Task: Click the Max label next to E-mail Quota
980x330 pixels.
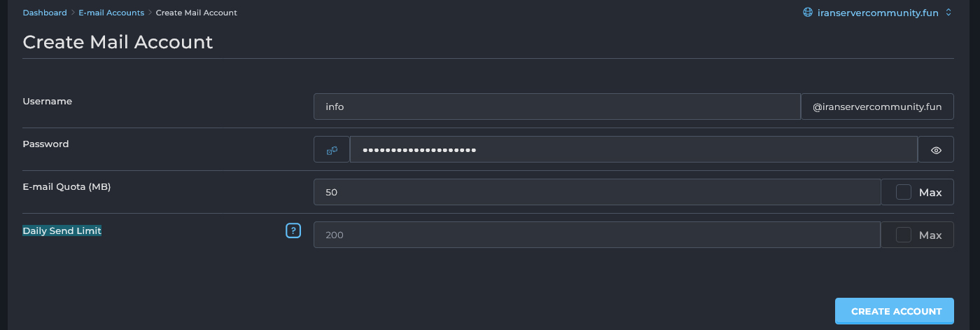Action: pyautogui.click(x=930, y=192)
